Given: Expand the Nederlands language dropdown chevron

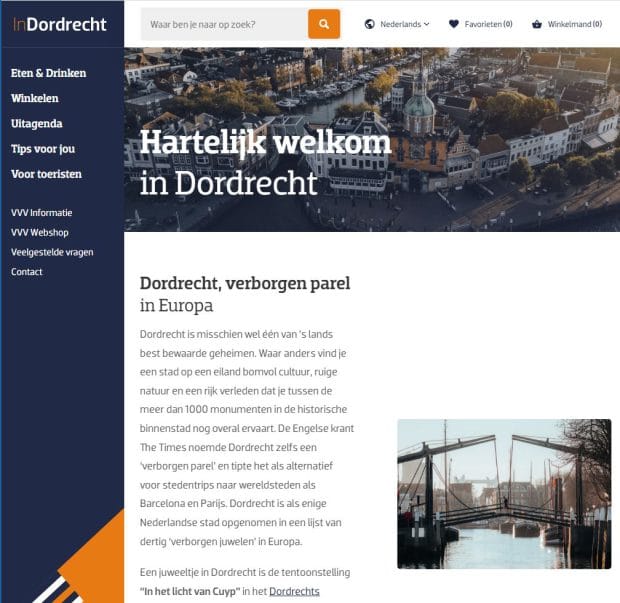Looking at the screenshot, I should pos(426,24).
